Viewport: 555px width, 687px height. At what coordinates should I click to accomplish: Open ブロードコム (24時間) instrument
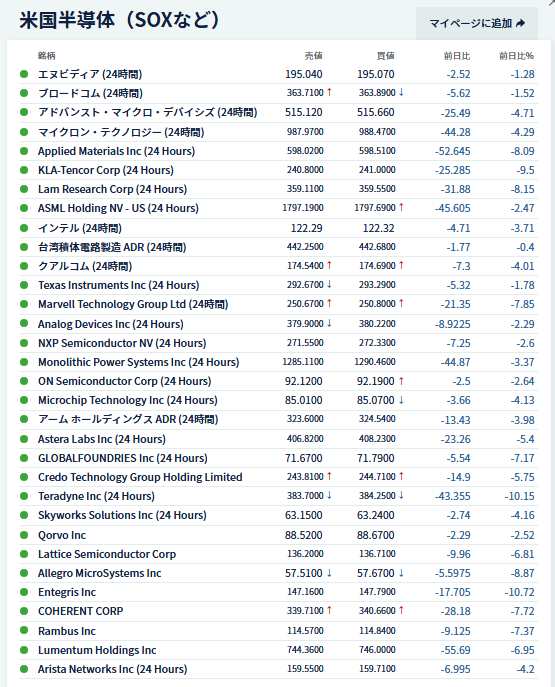(90, 93)
